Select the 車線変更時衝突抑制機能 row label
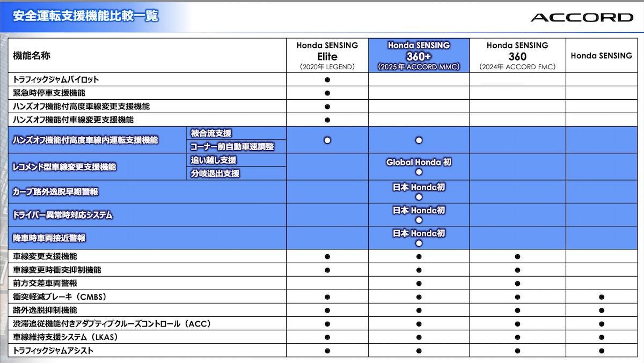 (x=56, y=270)
